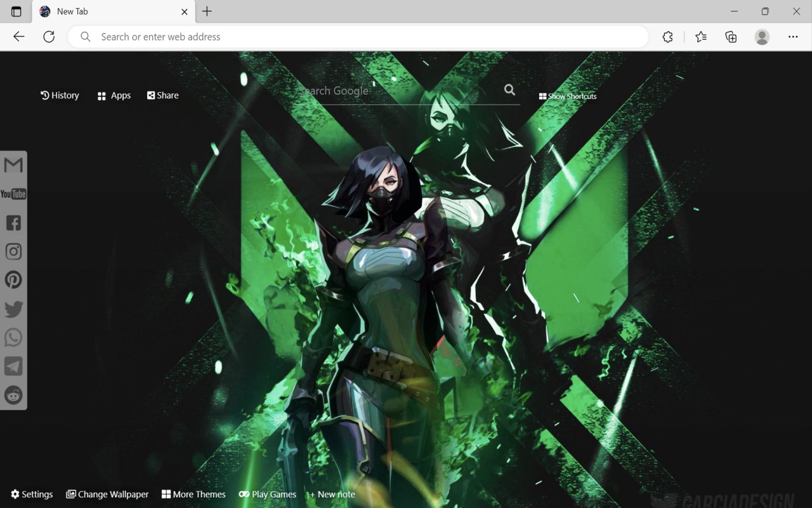Image resolution: width=812 pixels, height=508 pixels.
Task: Select the New Tab tab
Action: 113,11
